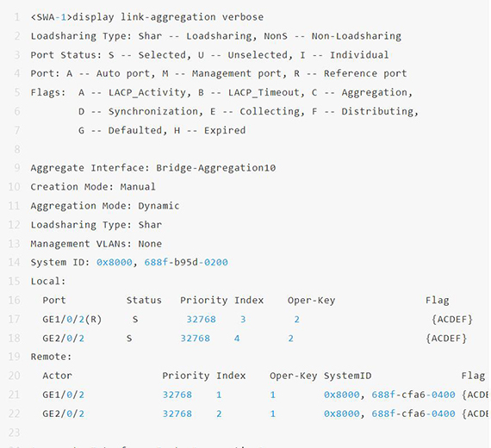Click the 'Management VLANs: None' line

point(96,244)
